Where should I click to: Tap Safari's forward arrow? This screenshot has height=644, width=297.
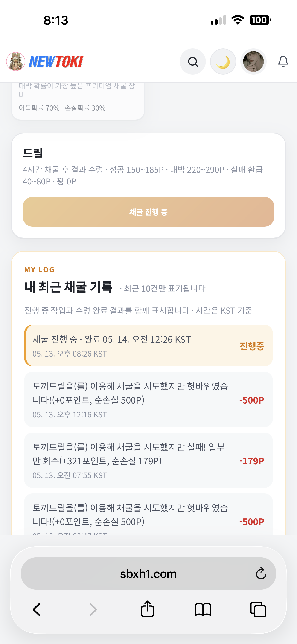point(93,609)
